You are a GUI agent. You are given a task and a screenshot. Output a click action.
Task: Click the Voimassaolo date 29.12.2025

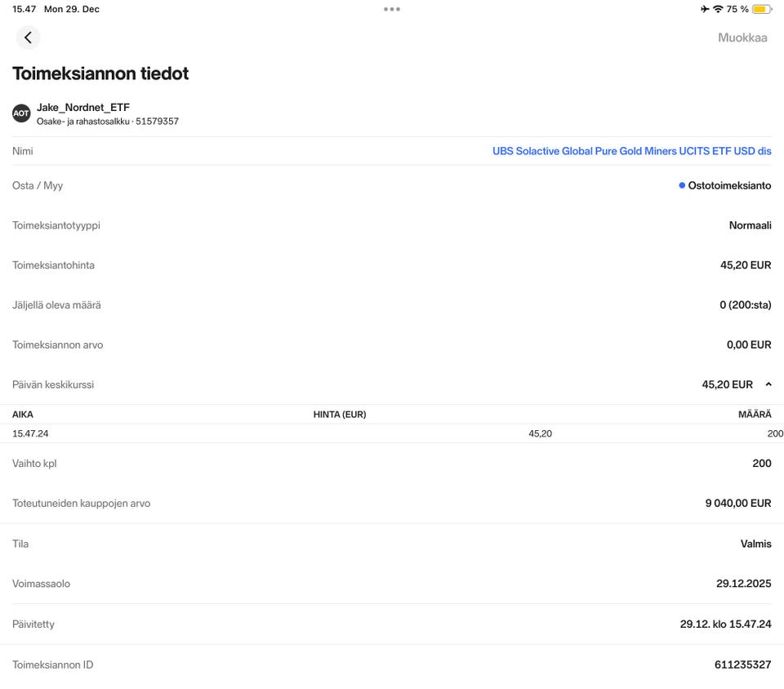743,584
